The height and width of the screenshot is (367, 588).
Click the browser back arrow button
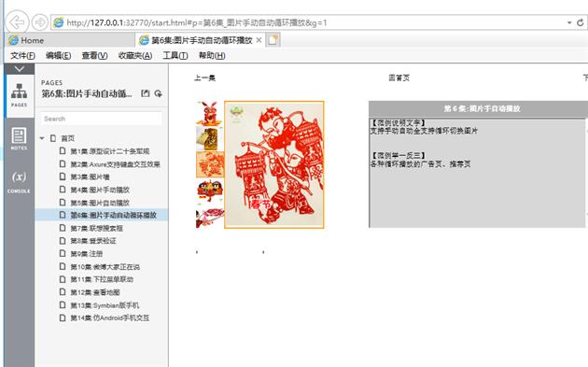pyautogui.click(x=17, y=22)
